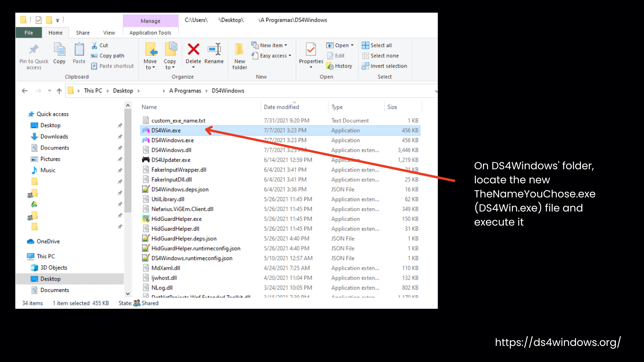This screenshot has width=644, height=362.
Task: Open the Application Tools tab
Action: point(150,33)
